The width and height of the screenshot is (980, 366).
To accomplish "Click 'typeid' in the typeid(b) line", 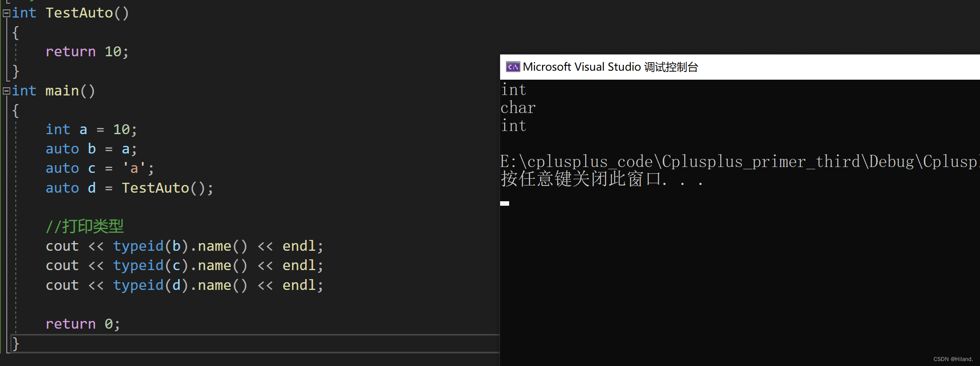I will [x=138, y=246].
